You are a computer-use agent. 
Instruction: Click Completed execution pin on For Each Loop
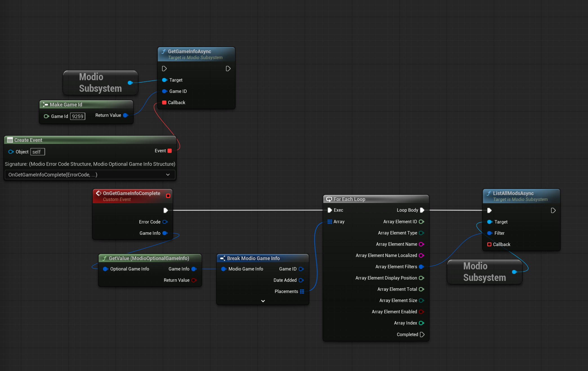(422, 334)
